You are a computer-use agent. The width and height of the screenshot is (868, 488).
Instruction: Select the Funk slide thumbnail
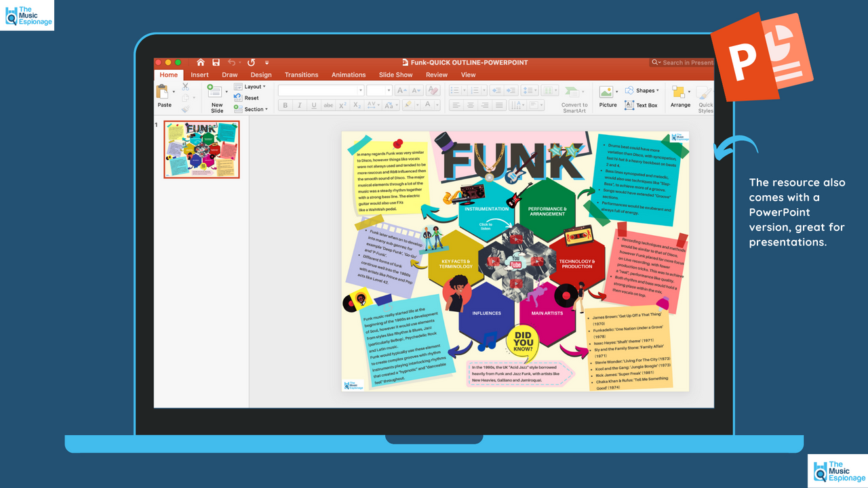201,150
